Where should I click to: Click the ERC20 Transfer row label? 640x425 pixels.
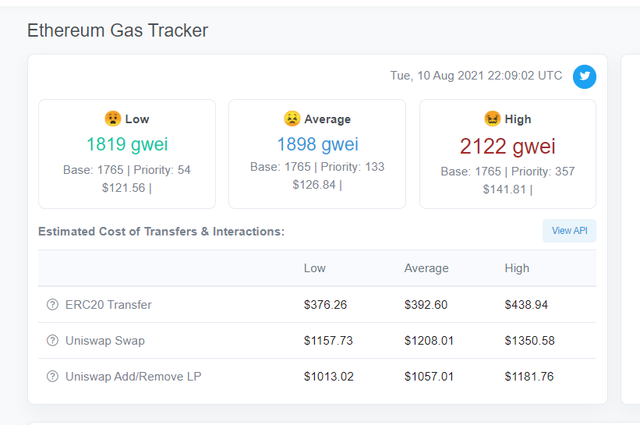pos(108,305)
